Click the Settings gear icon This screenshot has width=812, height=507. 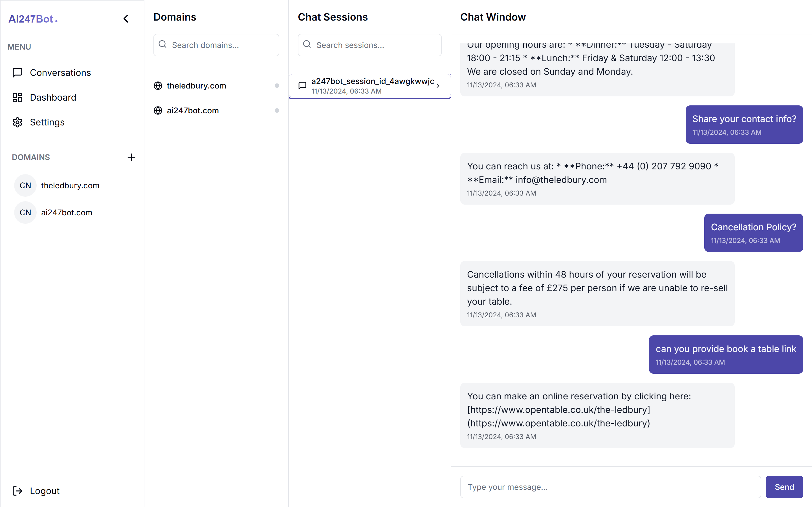17,122
